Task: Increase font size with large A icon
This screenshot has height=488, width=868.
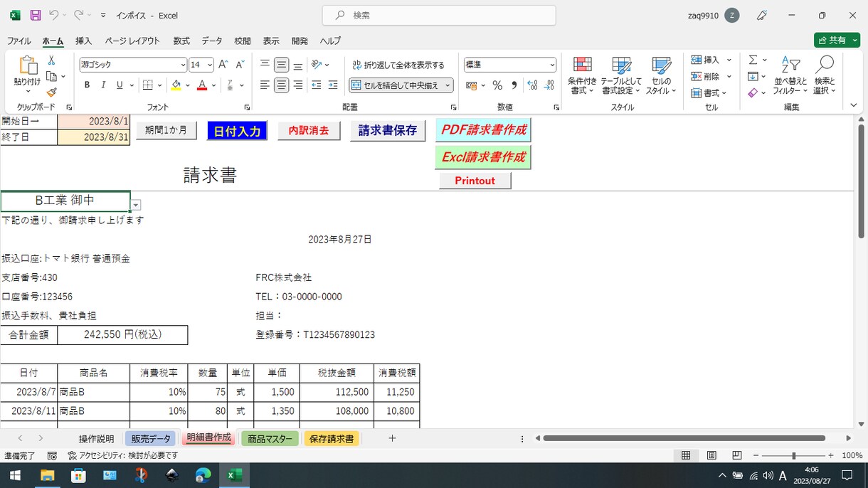Action: (x=223, y=65)
